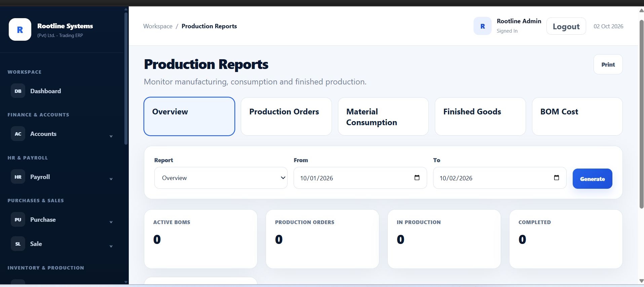Click the page scroll up arrow
644x287 pixels.
click(641, 10)
